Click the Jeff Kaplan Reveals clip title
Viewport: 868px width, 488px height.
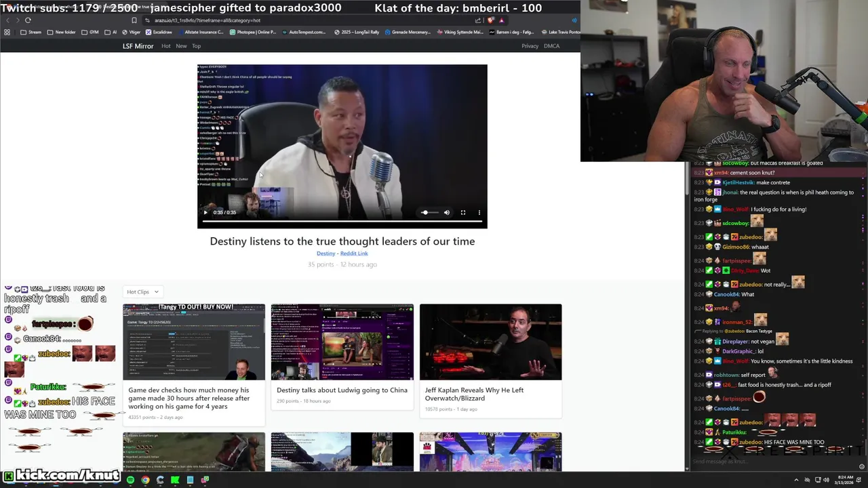474,394
